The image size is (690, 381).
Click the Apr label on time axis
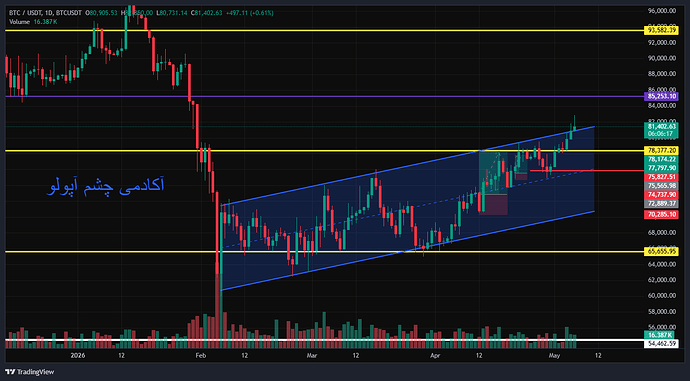point(435,355)
